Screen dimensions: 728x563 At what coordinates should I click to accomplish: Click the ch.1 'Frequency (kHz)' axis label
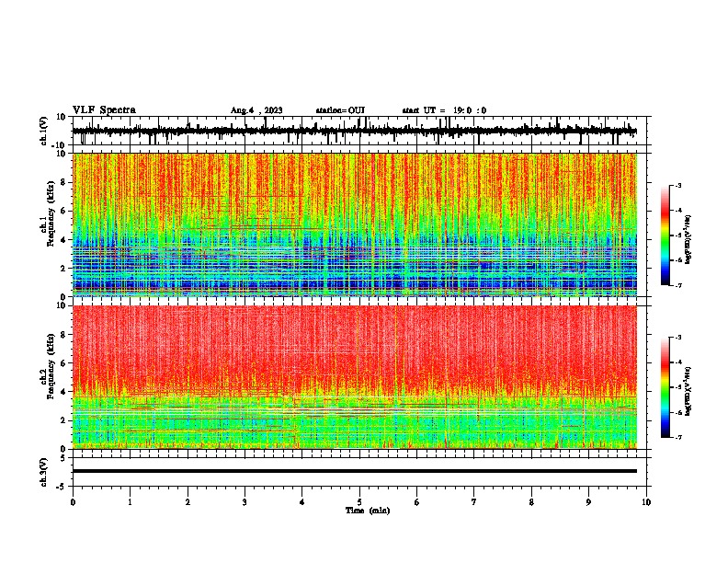(51, 213)
